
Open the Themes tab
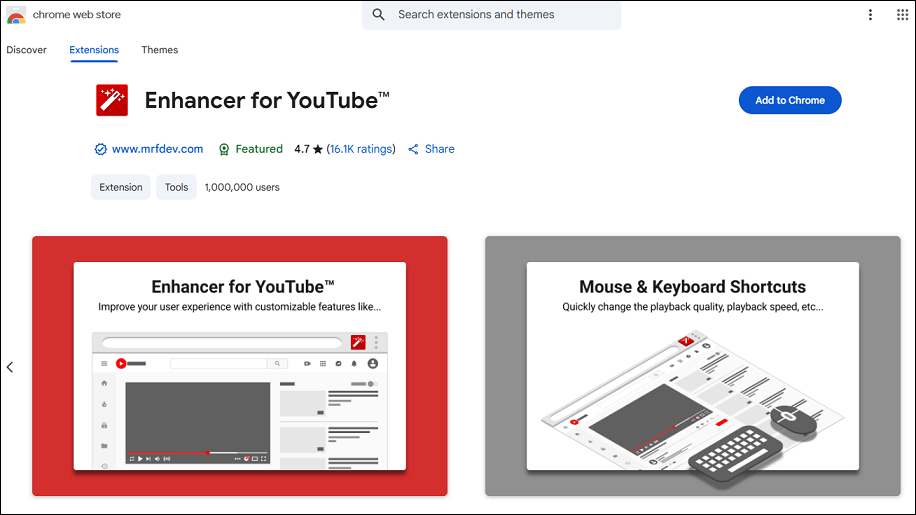pos(159,50)
